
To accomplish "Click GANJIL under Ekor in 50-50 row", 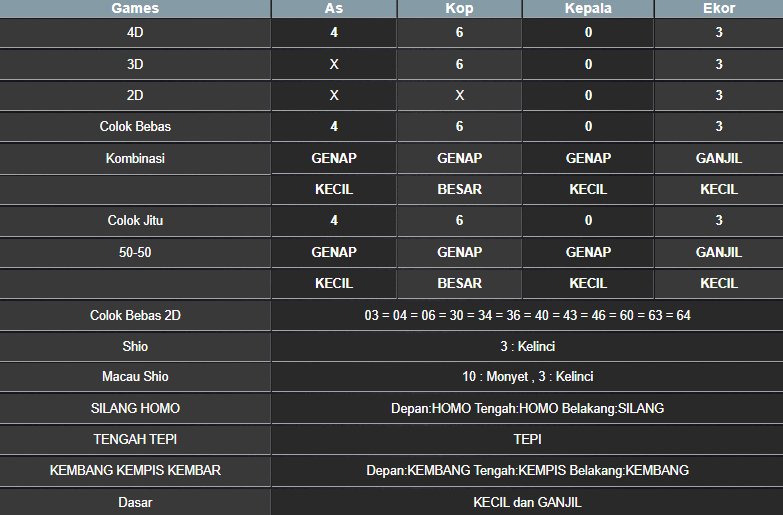I will click(719, 252).
